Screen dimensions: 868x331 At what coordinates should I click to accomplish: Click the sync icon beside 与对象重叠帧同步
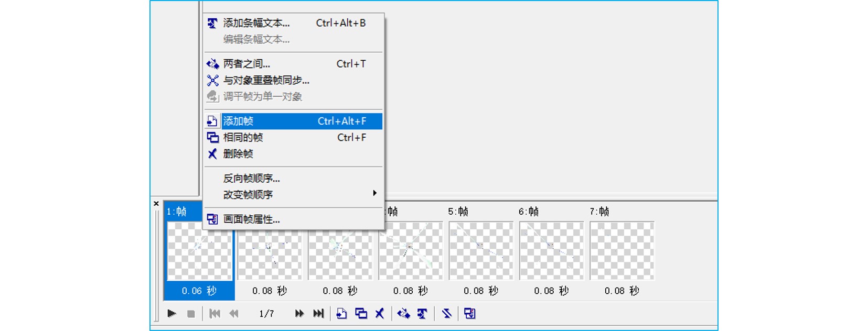pyautogui.click(x=212, y=80)
